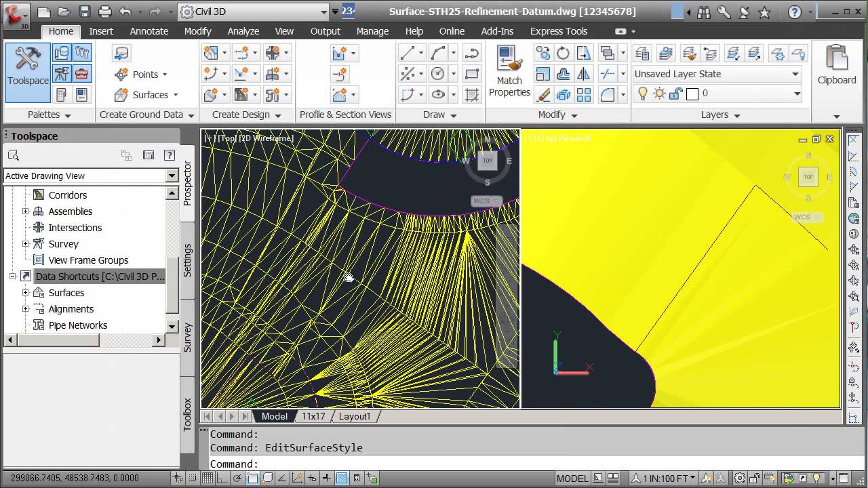Toggle Polar Tracking in status bar
Image resolution: width=868 pixels, height=488 pixels.
[x=237, y=479]
